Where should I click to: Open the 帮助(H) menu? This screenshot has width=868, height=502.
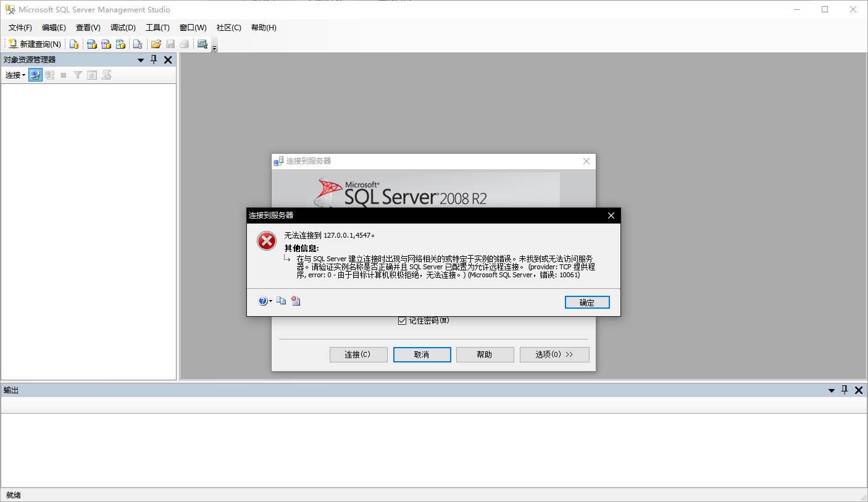coord(264,27)
